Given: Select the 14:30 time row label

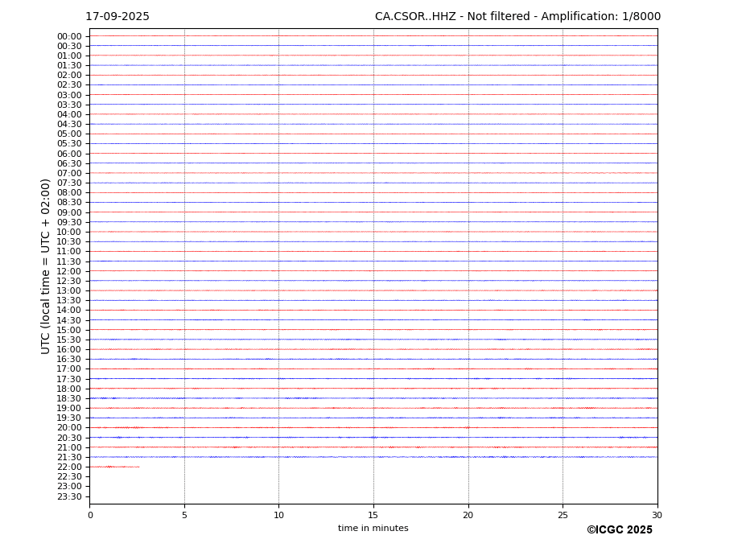Looking at the screenshot, I should tap(69, 320).
